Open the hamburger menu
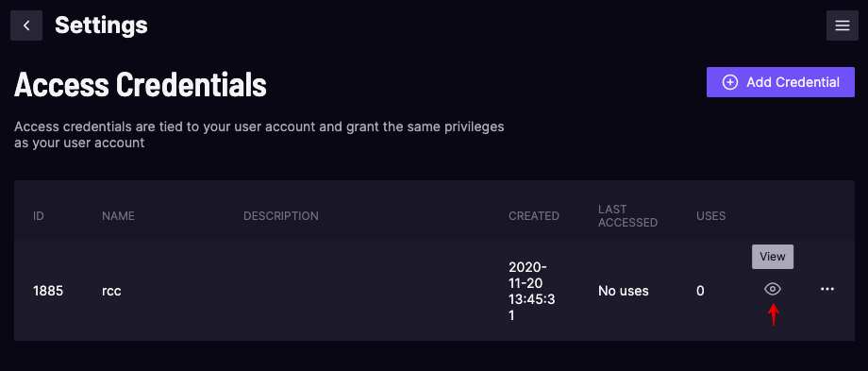This screenshot has height=371, width=868. pos(842,25)
